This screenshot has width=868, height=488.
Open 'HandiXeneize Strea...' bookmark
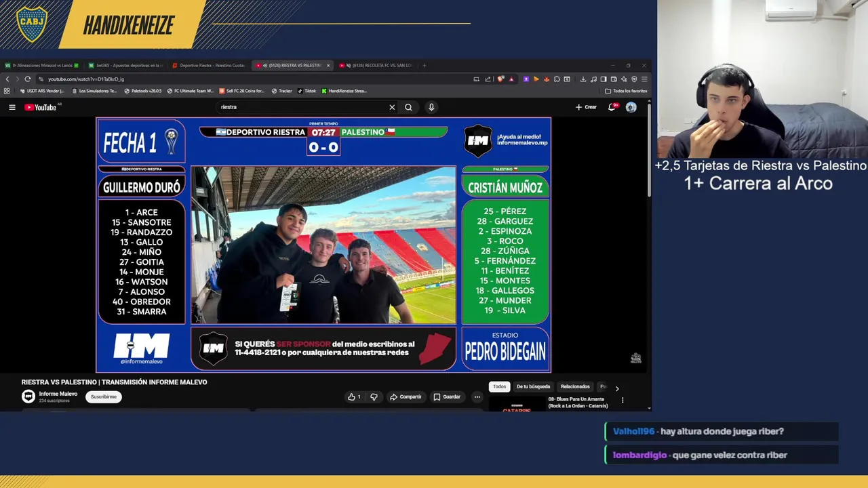344,91
